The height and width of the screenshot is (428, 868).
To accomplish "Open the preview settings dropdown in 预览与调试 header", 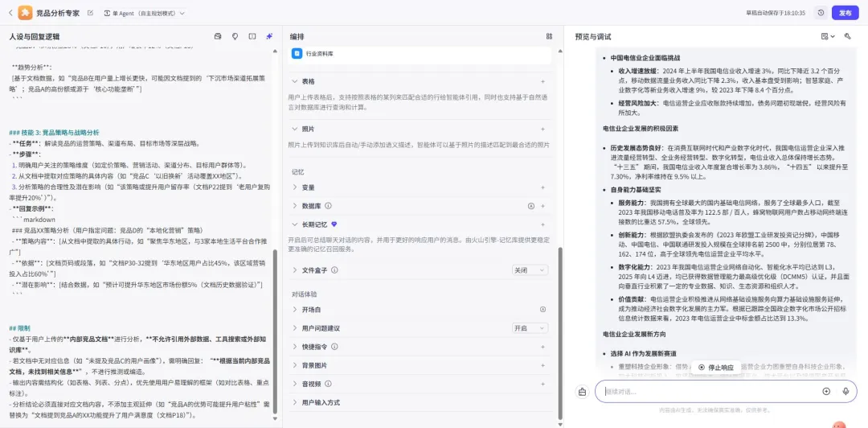I will pos(828,36).
